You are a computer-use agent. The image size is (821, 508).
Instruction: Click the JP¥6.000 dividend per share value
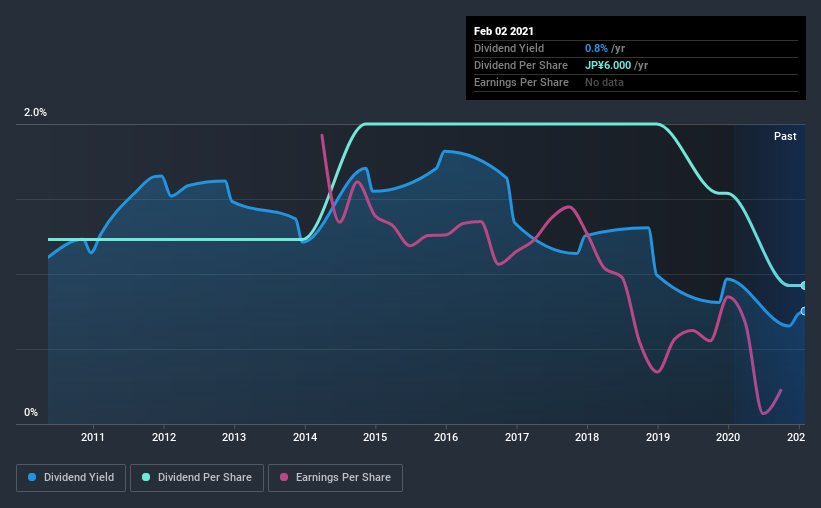tap(608, 65)
